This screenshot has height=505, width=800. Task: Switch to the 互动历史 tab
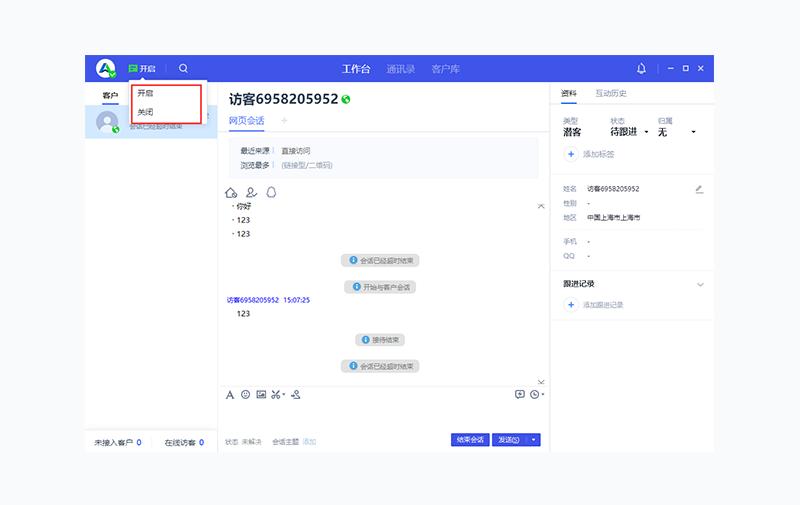coord(611,93)
